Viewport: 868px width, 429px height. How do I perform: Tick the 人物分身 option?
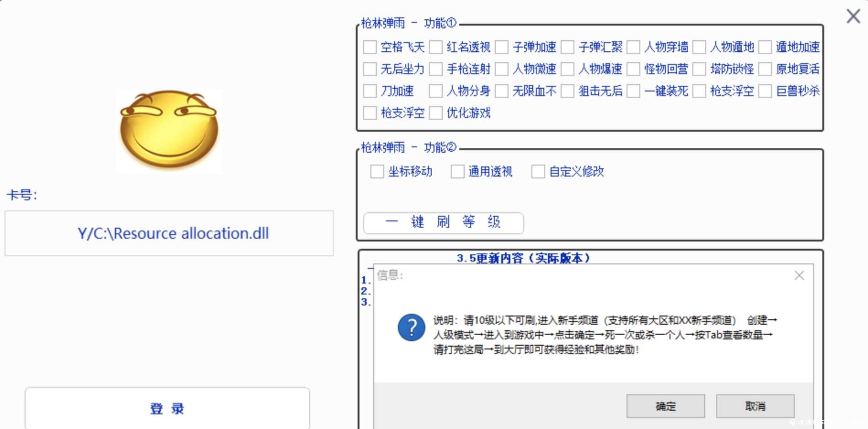pyautogui.click(x=435, y=91)
